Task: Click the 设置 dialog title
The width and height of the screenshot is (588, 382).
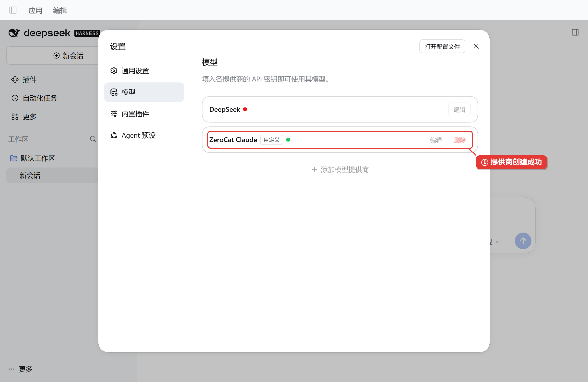Action: pyautogui.click(x=118, y=46)
